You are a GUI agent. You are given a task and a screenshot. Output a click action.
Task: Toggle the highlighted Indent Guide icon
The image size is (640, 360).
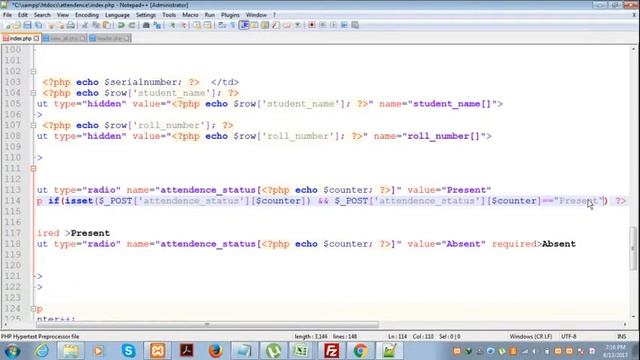(x=244, y=25)
